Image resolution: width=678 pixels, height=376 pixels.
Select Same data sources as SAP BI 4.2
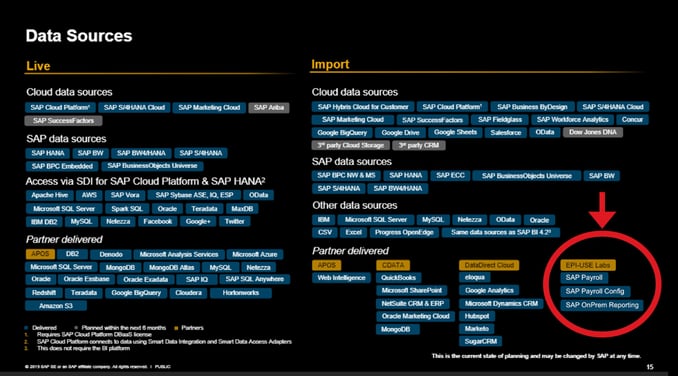pyautogui.click(x=501, y=233)
